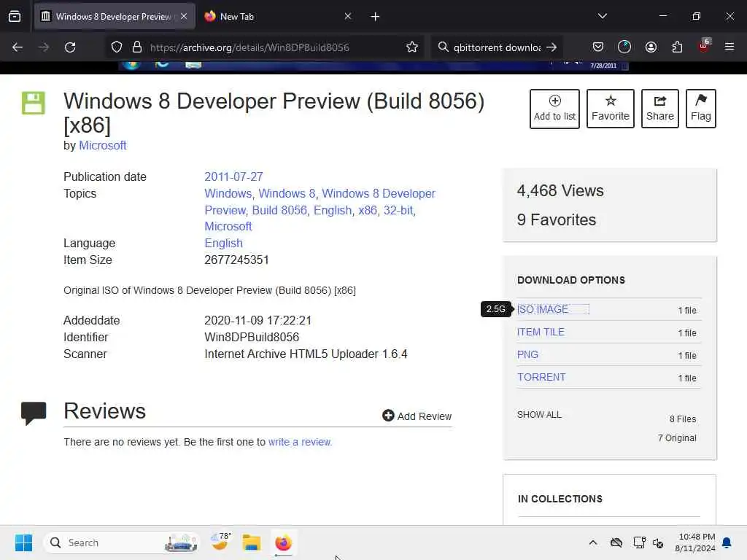
Task: Open the uBlock extension icon with badge
Action: 704,46
